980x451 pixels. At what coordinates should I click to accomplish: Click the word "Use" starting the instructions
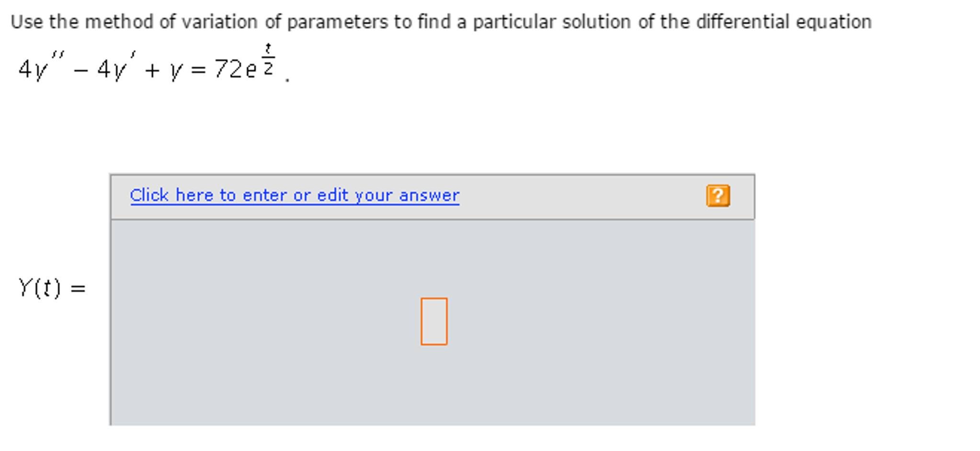coord(27,22)
